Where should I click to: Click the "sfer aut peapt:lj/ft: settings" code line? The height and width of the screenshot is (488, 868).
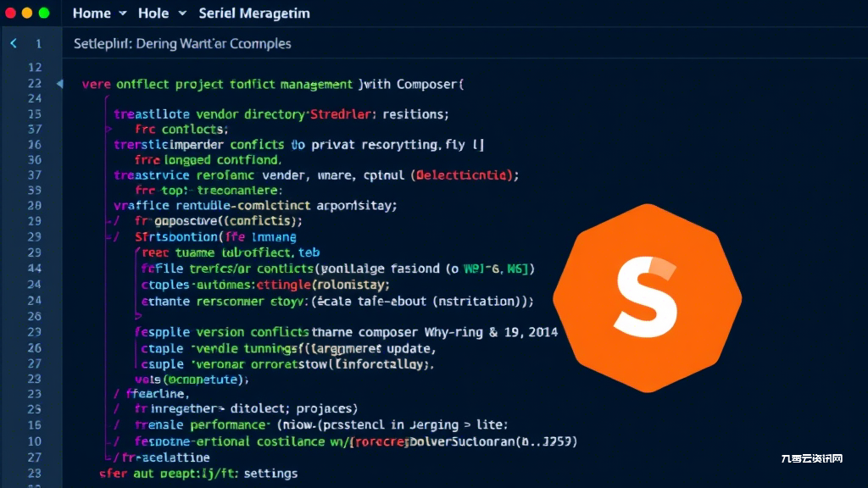198,474
